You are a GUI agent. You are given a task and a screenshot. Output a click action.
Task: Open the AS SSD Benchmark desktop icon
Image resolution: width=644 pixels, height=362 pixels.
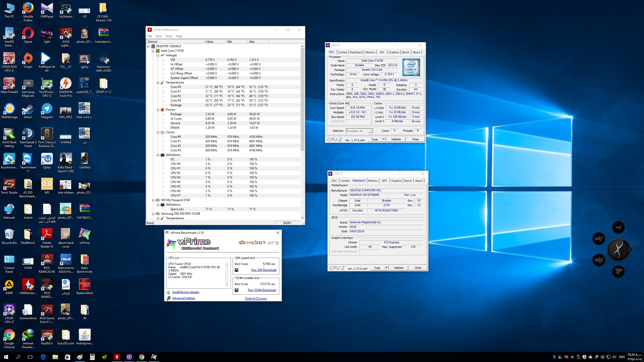(28, 188)
